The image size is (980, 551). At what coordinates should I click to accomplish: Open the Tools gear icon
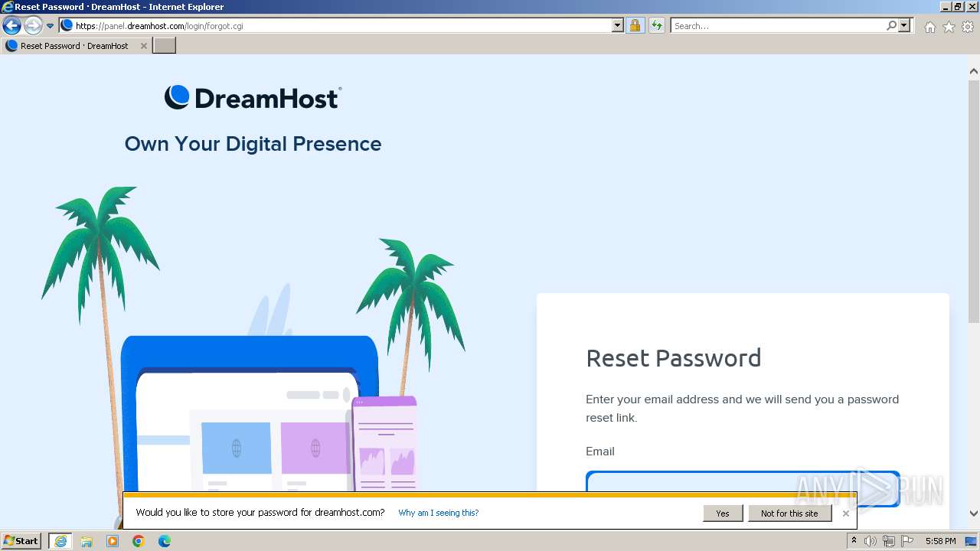click(968, 27)
